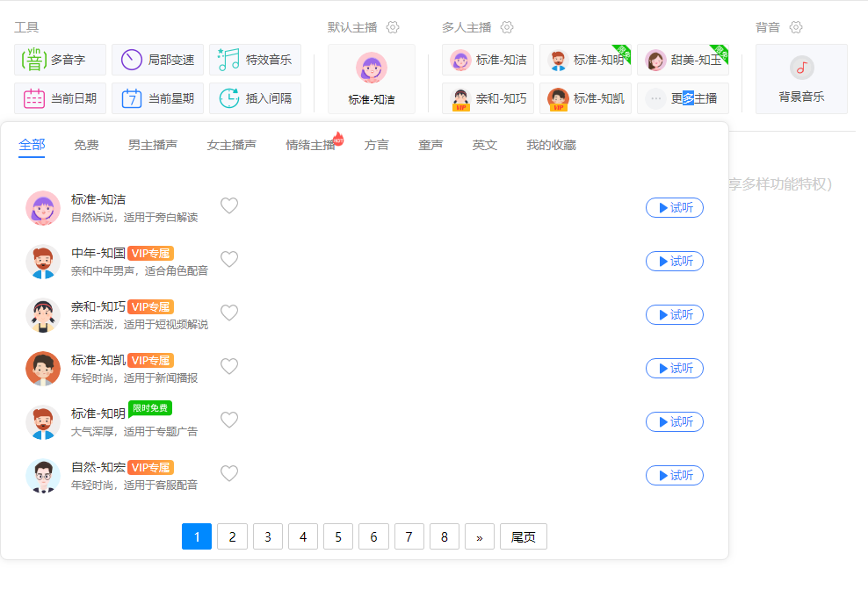Jump to 尾页 last page
The image size is (868, 604).
pyautogui.click(x=523, y=536)
